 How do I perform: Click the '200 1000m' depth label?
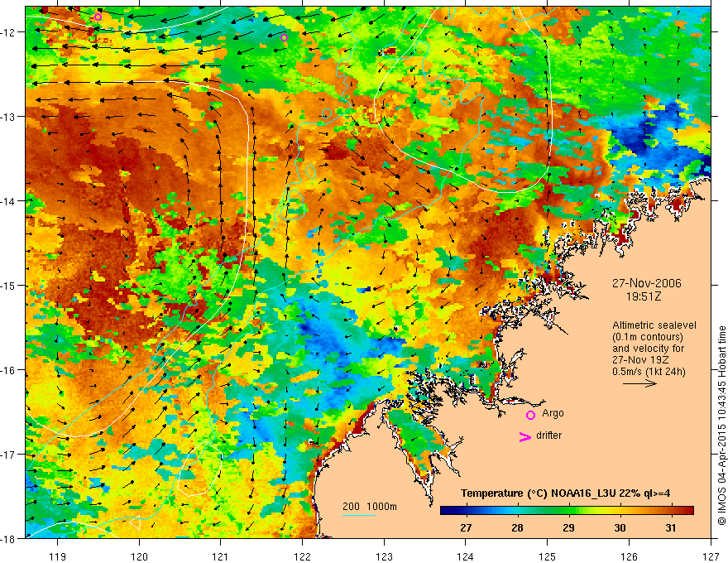pyautogui.click(x=370, y=507)
